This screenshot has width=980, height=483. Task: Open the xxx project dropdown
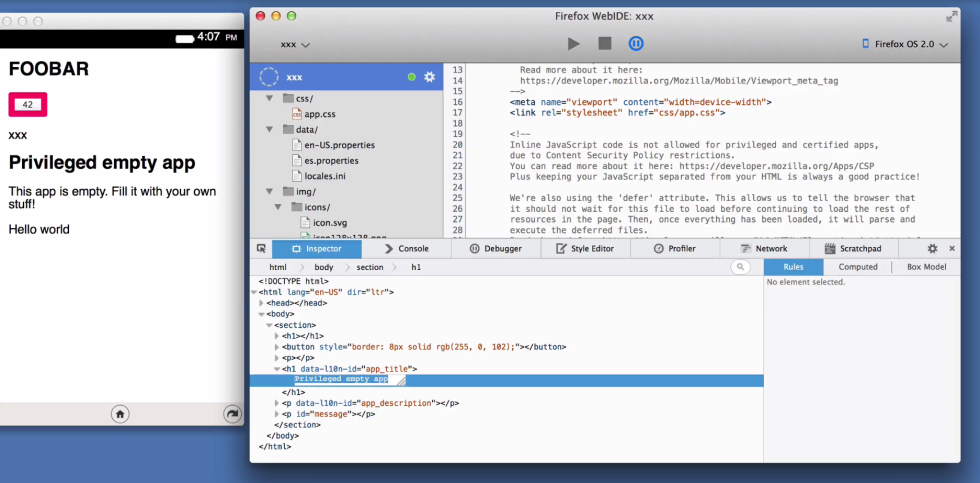pyautogui.click(x=295, y=44)
